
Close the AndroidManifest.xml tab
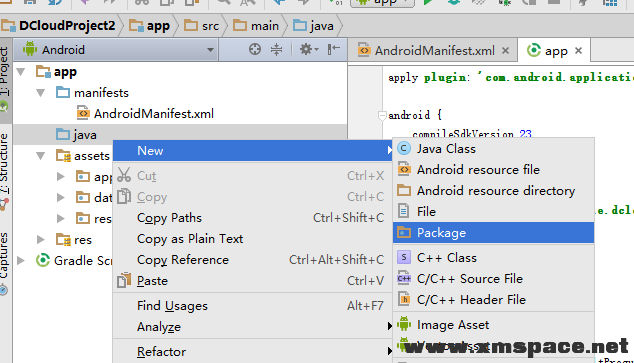point(505,51)
